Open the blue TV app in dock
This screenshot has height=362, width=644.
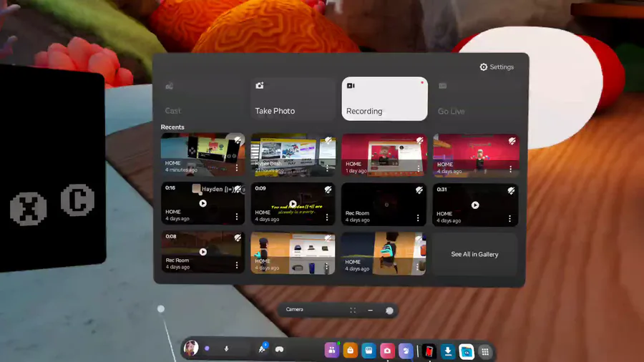point(369,351)
